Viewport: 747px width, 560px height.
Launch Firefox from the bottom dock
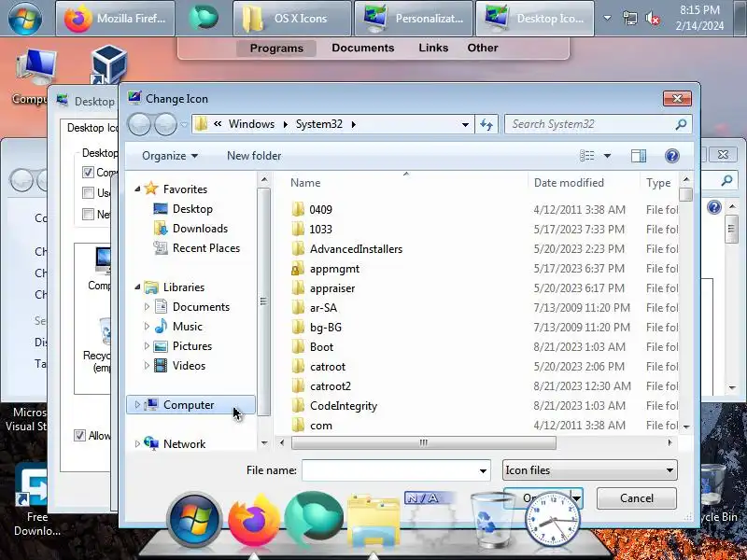[x=253, y=521]
